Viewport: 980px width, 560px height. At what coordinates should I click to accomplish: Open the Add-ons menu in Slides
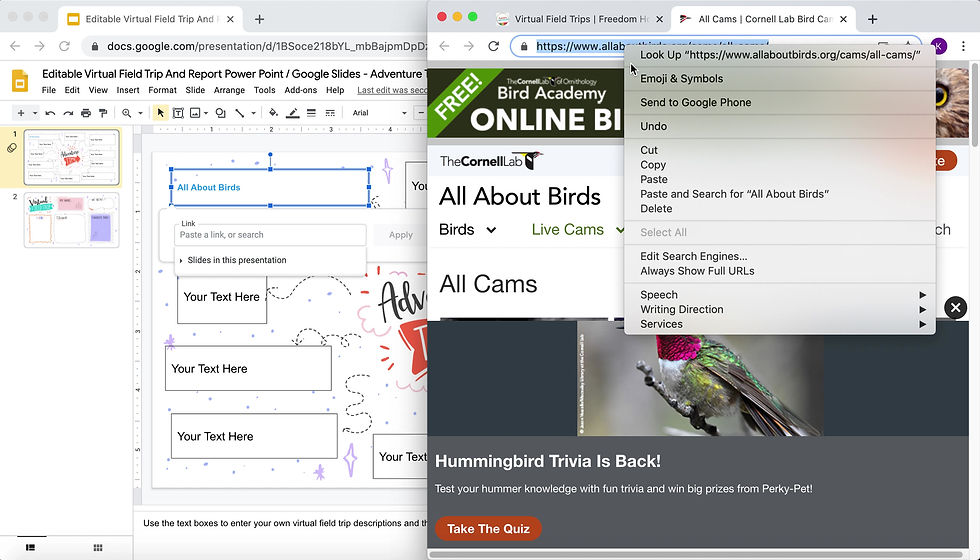click(x=301, y=90)
